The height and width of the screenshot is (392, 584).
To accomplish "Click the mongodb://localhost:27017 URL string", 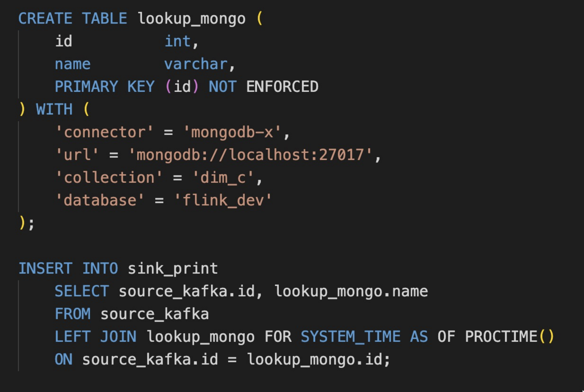I will (x=250, y=155).
